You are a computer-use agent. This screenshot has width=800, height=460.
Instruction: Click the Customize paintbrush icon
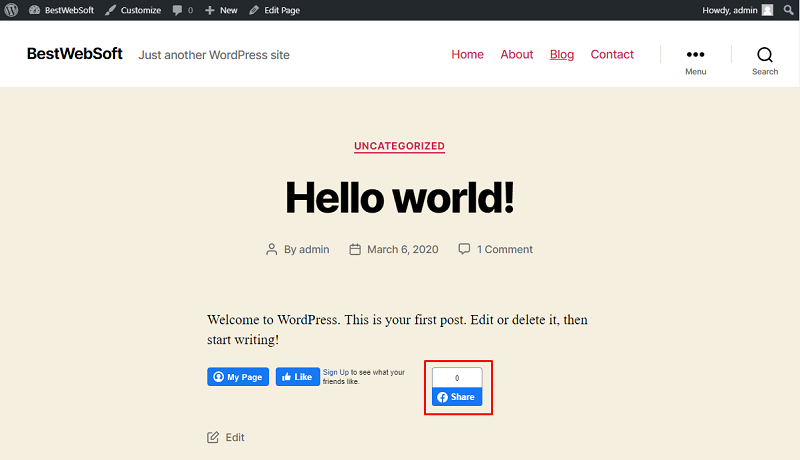click(111, 10)
